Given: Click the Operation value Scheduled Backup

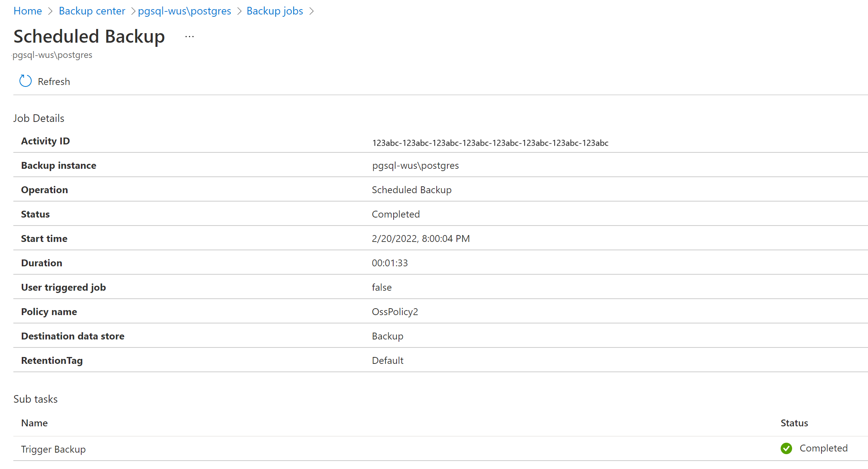Looking at the screenshot, I should coord(411,190).
